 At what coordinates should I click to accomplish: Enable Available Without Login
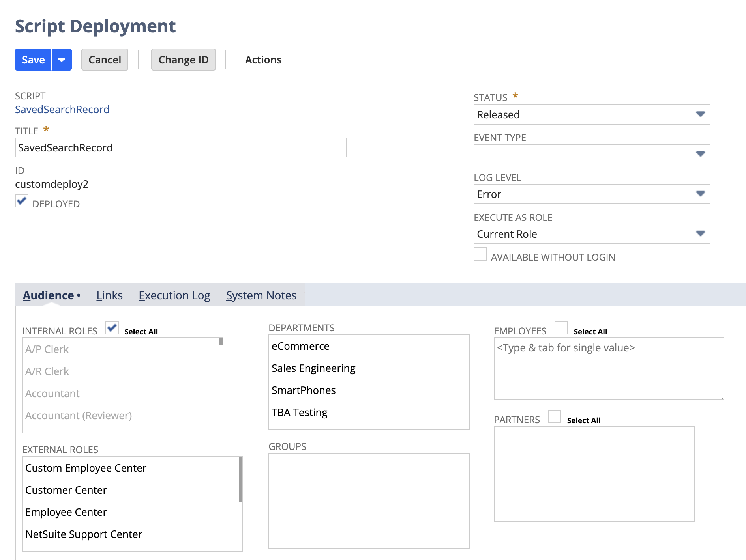tap(480, 255)
